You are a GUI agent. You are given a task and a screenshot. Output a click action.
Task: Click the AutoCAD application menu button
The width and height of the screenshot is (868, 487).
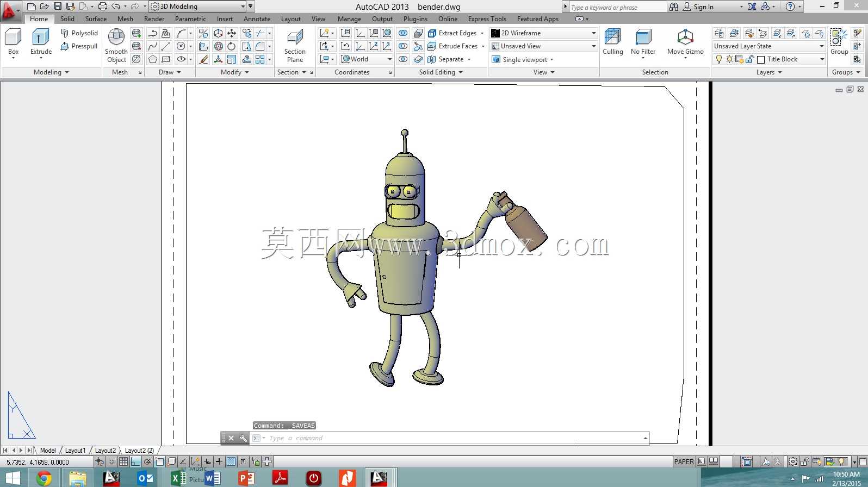click(x=10, y=10)
